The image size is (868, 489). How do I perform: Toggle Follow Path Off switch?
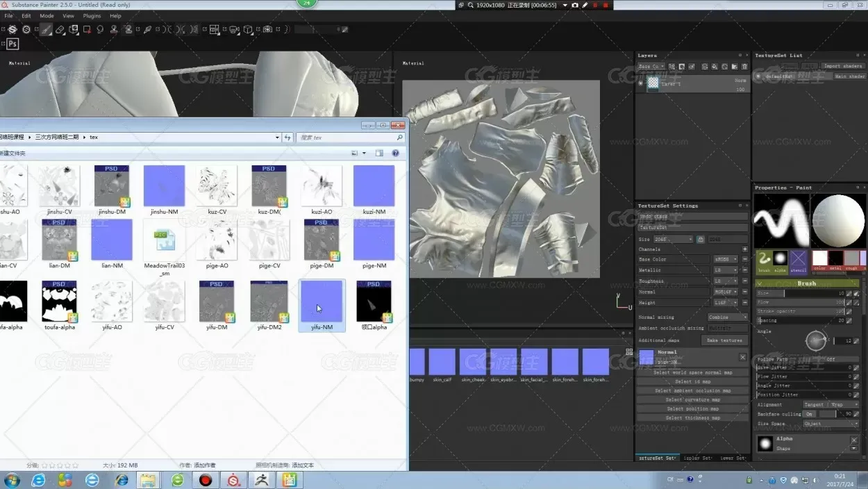tap(831, 359)
